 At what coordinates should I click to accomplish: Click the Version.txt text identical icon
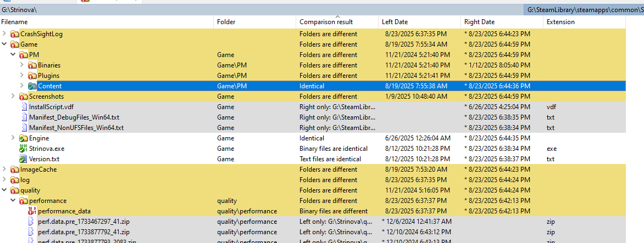pyautogui.click(x=24, y=159)
